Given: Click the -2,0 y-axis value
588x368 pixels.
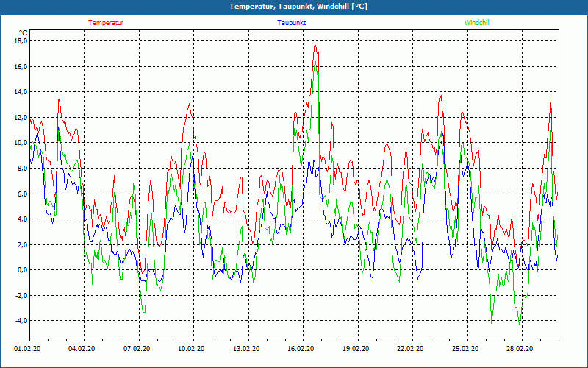Looking at the screenshot, I should (21, 295).
